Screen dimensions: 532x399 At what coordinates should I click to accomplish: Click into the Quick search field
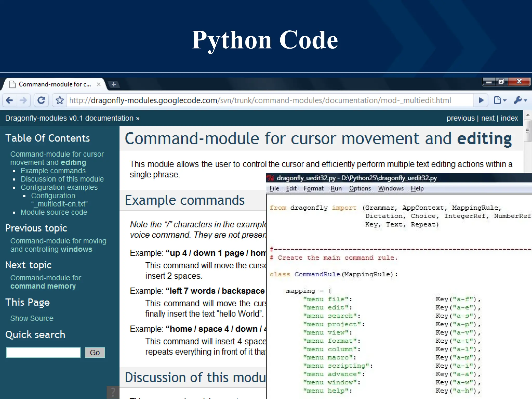[x=43, y=353]
